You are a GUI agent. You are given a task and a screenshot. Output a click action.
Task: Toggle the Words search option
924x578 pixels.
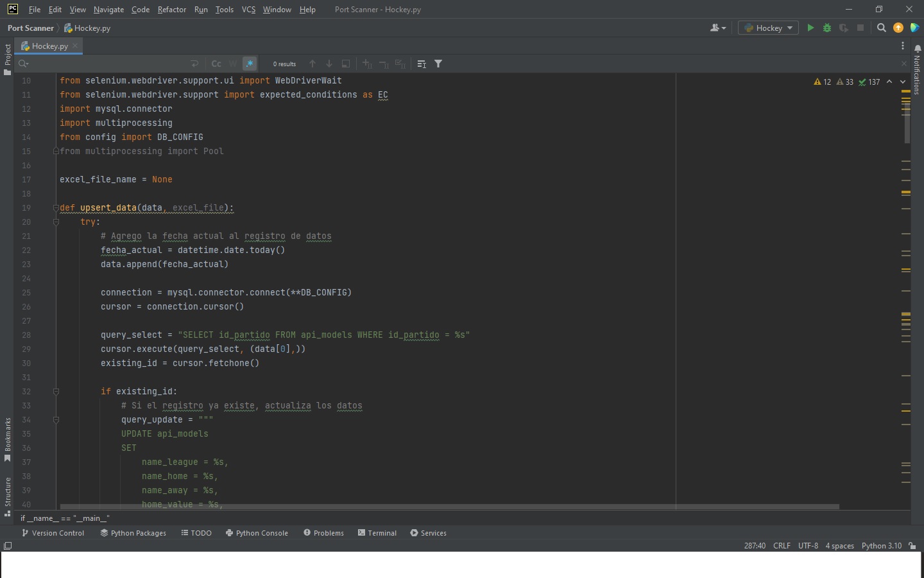pos(232,64)
